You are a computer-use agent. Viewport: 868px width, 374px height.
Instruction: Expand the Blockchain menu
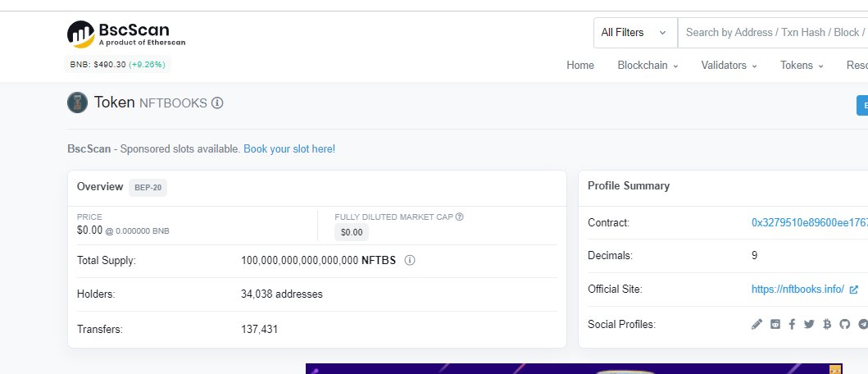648,66
